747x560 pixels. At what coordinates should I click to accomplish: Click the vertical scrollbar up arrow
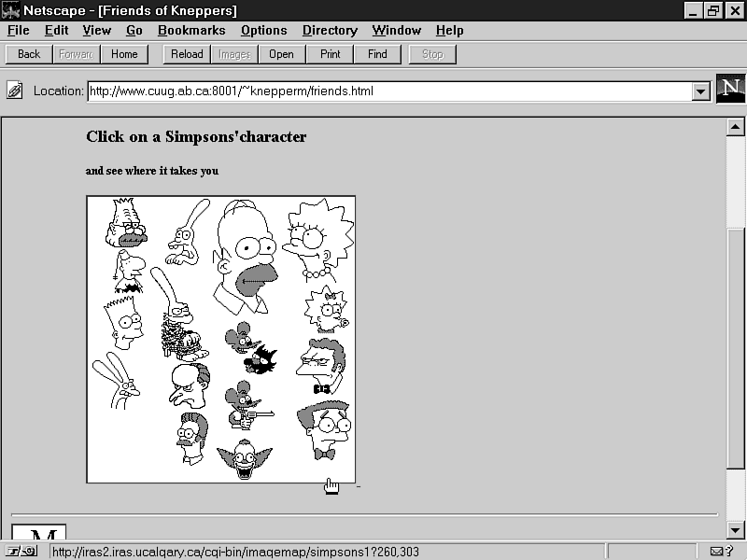[x=735, y=127]
